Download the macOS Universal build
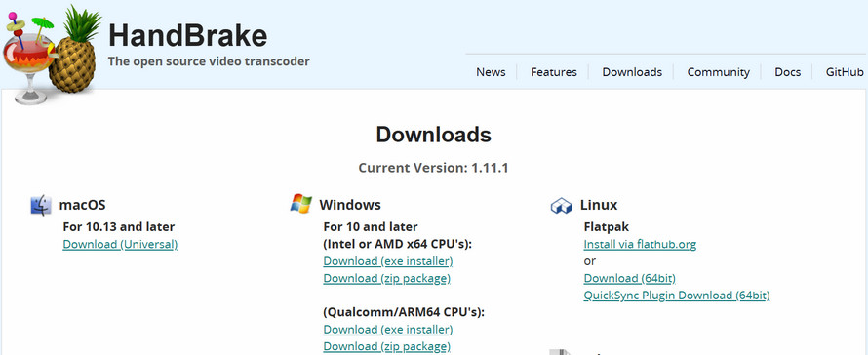 point(120,244)
